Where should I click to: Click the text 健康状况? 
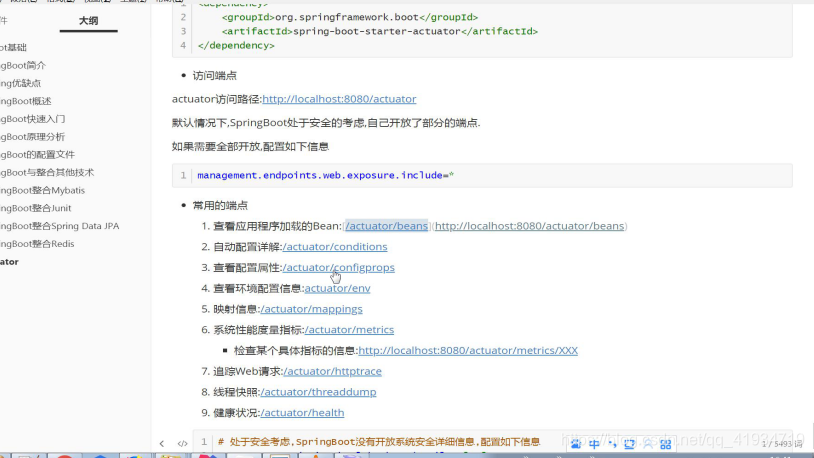pyautogui.click(x=236, y=413)
